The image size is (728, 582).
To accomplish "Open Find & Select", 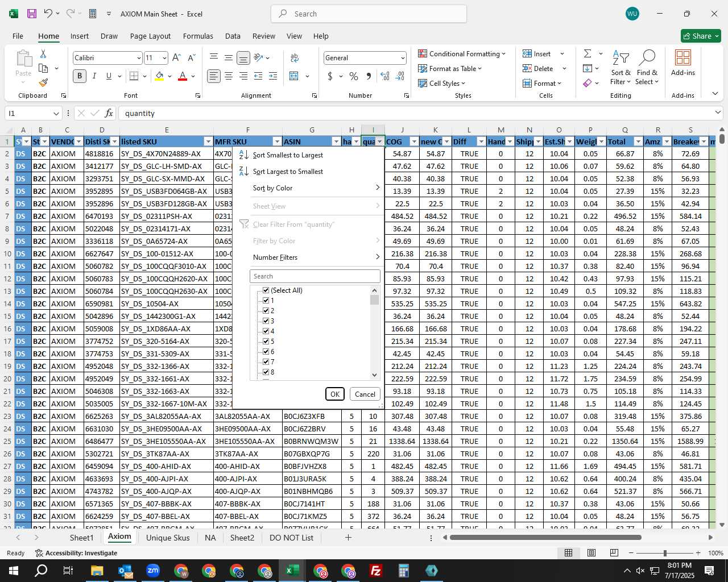I will (x=647, y=68).
